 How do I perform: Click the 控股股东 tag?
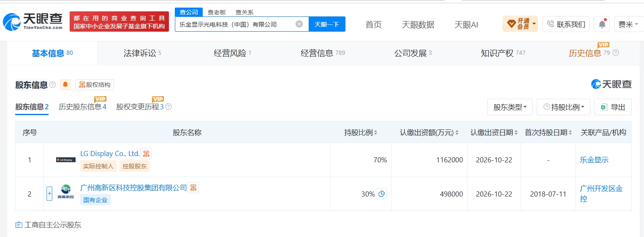[x=135, y=166]
